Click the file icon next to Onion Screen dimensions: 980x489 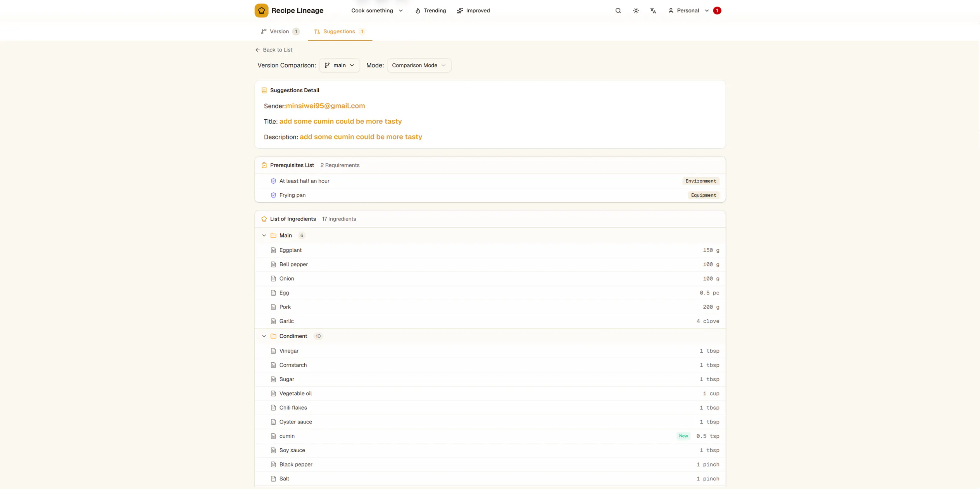[273, 279]
